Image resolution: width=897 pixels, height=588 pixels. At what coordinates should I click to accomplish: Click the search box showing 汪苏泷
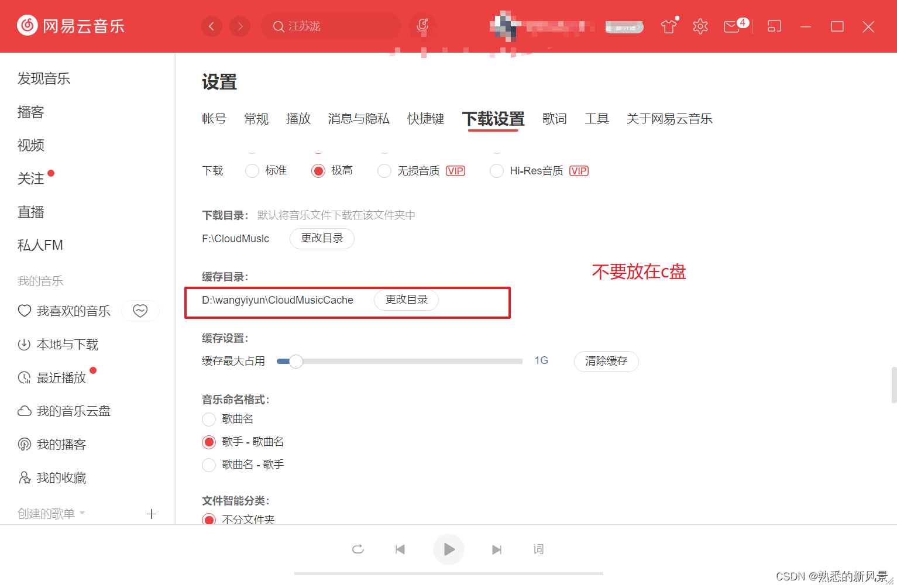tap(331, 26)
